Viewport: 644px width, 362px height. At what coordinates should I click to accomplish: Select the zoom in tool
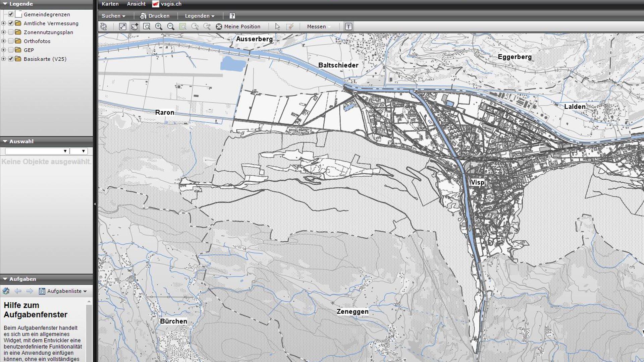(159, 26)
